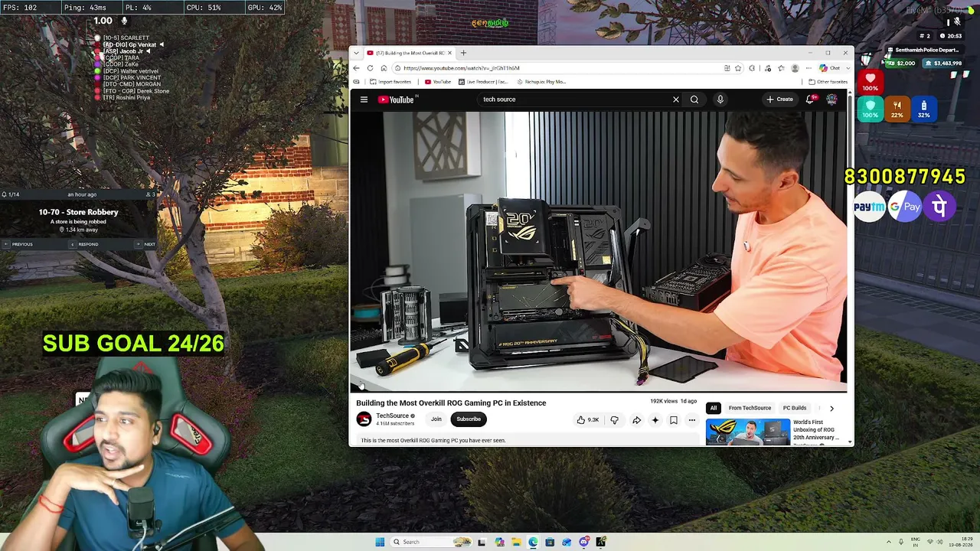The width and height of the screenshot is (980, 551).
Task: Open the Windows Start menu
Action: tap(380, 542)
